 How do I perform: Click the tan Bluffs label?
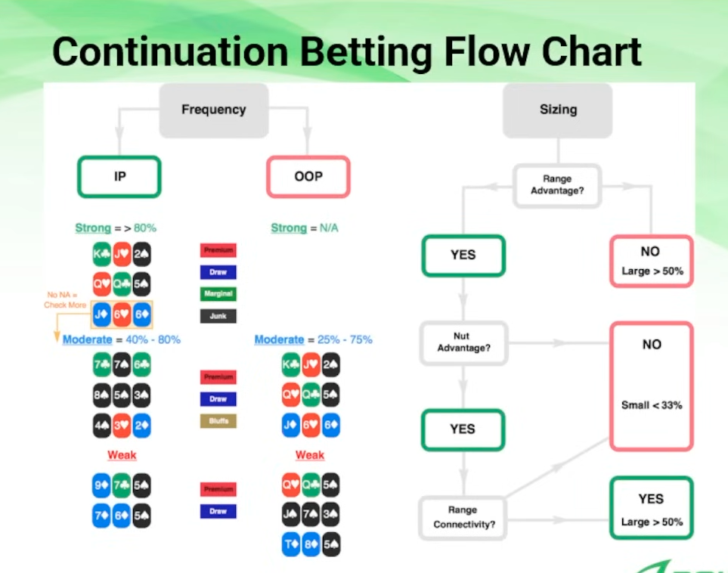click(x=218, y=420)
